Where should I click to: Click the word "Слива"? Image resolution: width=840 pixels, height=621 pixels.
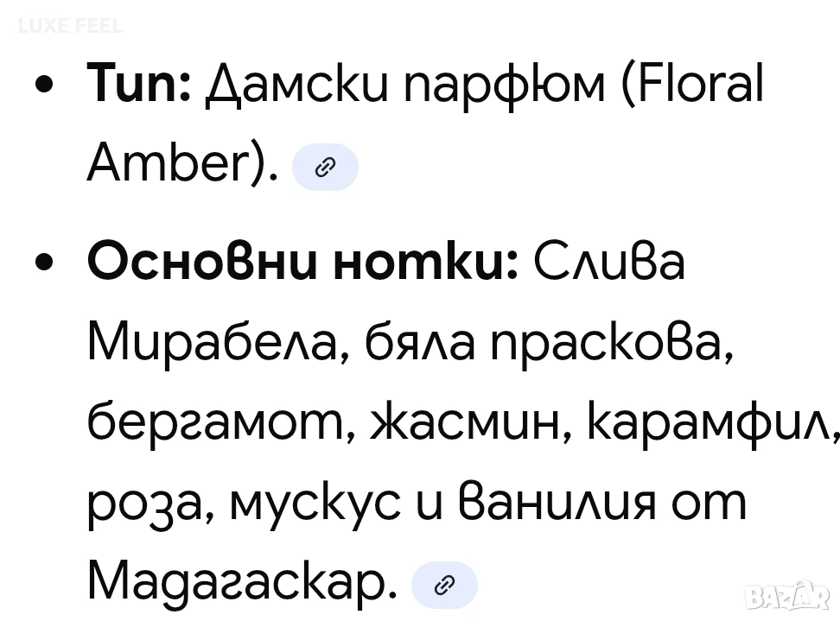pyautogui.click(x=609, y=262)
